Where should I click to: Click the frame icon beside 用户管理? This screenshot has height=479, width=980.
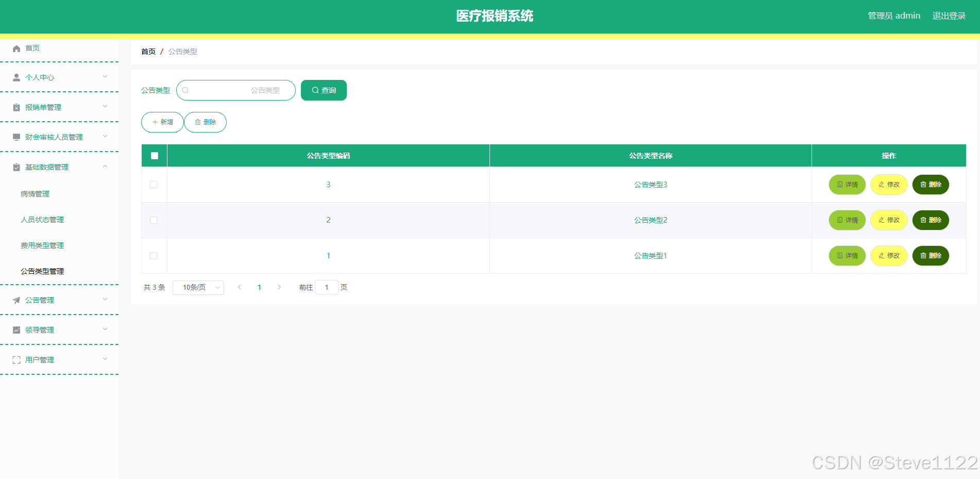coord(16,360)
